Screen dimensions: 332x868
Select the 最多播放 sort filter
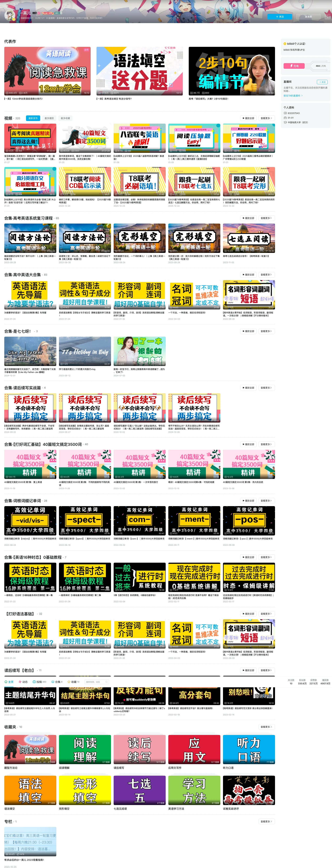pyautogui.click(x=50, y=118)
